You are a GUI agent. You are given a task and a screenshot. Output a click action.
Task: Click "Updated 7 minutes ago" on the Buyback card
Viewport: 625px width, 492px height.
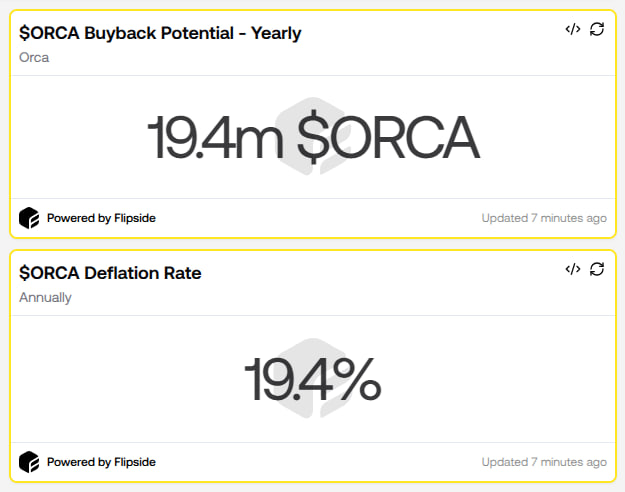click(x=543, y=218)
